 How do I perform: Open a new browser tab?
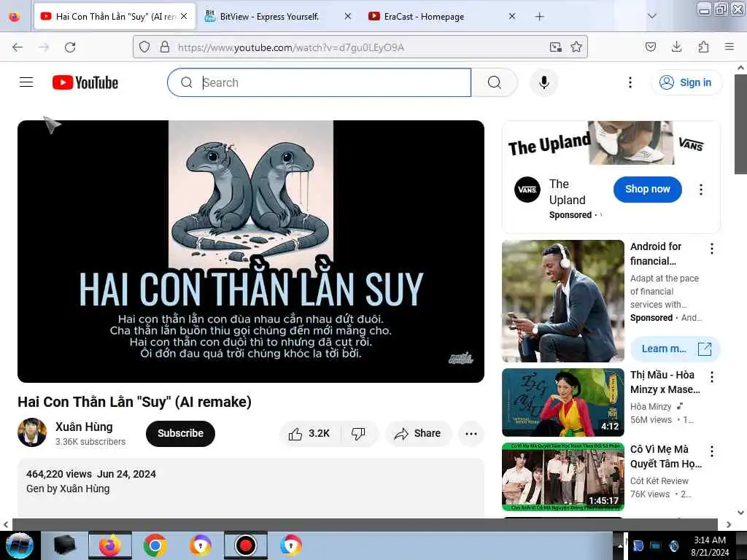click(539, 17)
